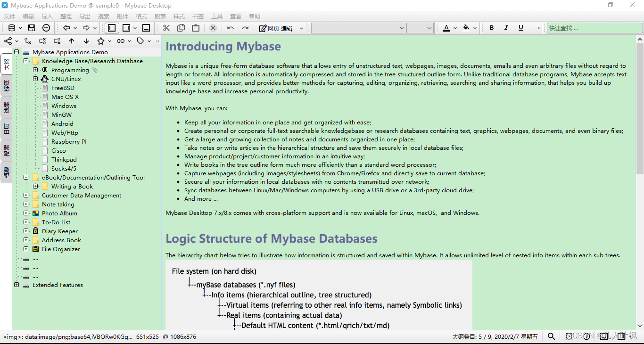The height and width of the screenshot is (344, 644).
Task: Switch to the 搜索 side tab
Action: [x=6, y=150]
